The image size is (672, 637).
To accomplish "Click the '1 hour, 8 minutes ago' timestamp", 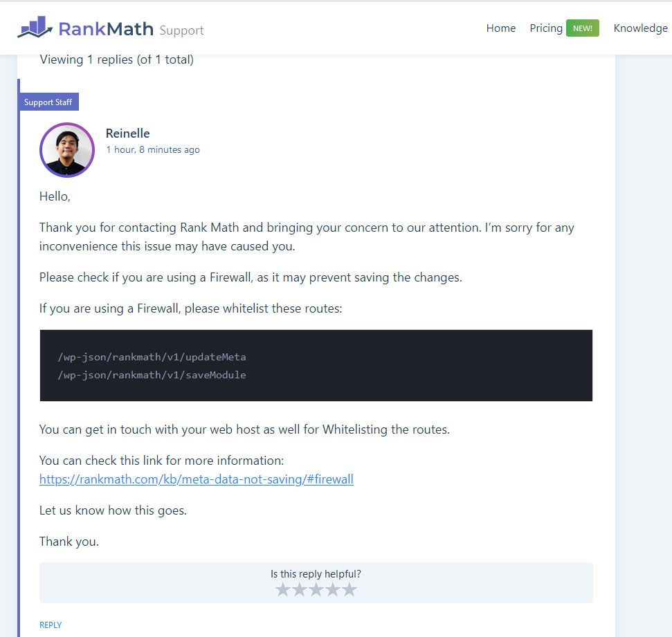I will (153, 149).
